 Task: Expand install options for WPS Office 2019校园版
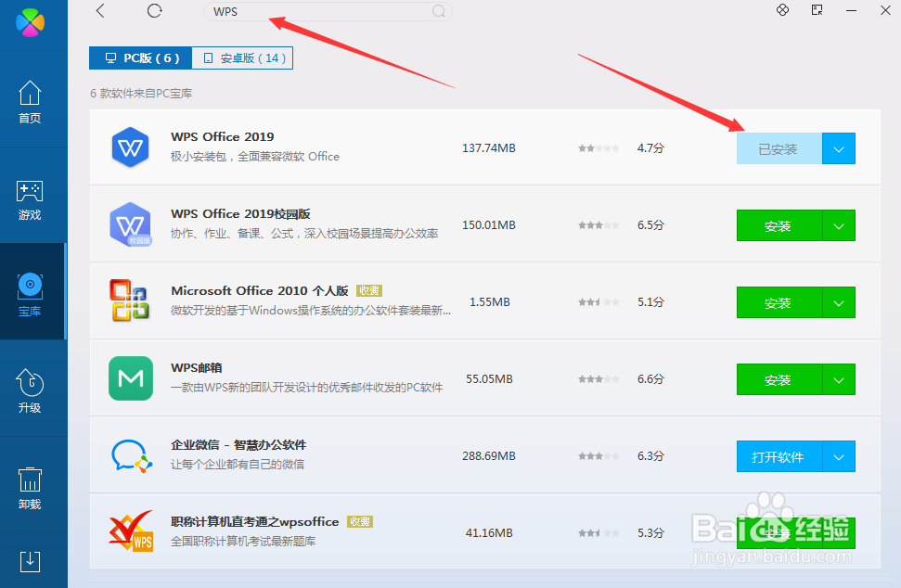click(x=839, y=225)
